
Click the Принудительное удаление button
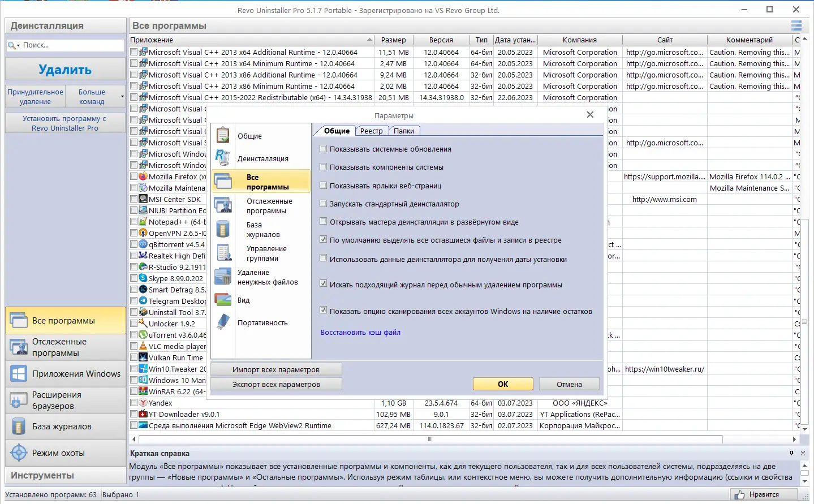[35, 97]
